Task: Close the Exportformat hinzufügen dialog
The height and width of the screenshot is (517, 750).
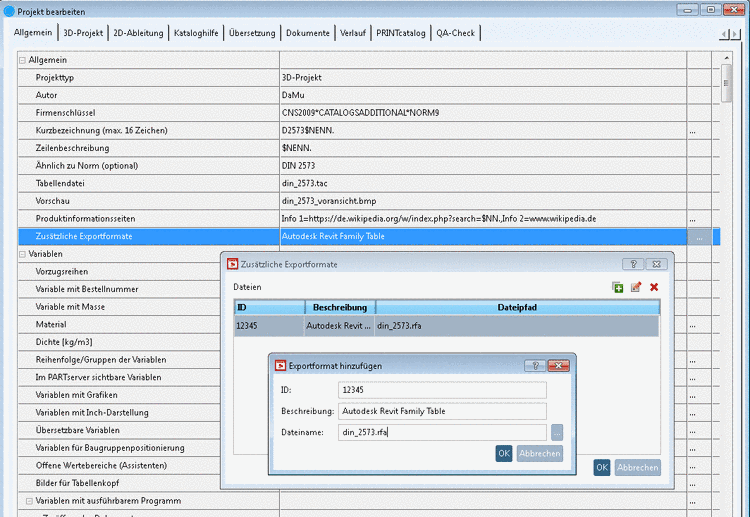Action: [x=558, y=366]
